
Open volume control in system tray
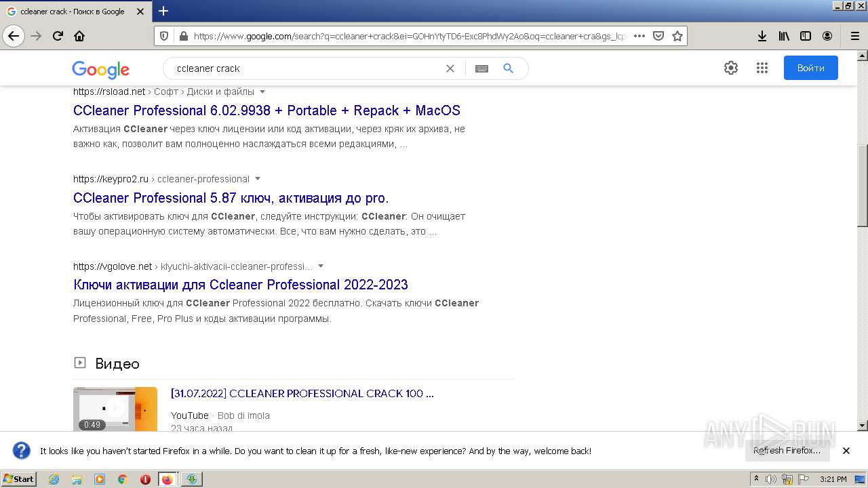point(772,479)
